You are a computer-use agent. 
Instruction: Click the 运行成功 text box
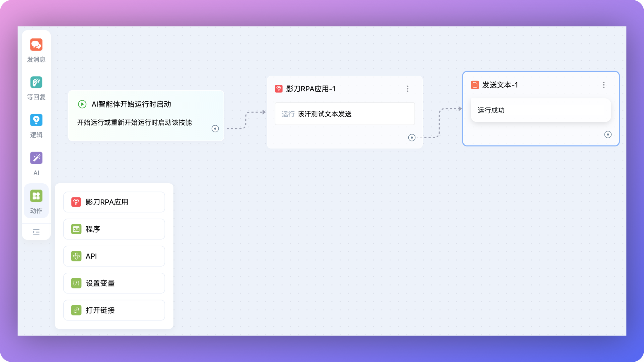[541, 110]
